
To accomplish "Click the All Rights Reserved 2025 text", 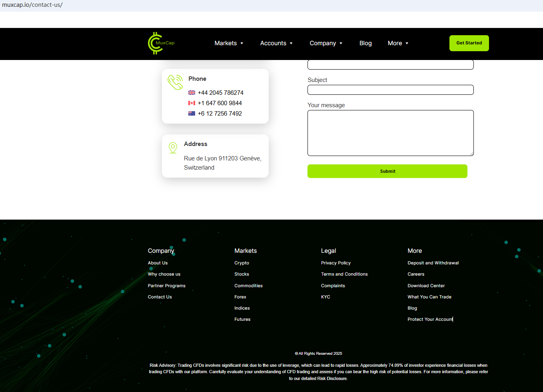I will point(319,354).
